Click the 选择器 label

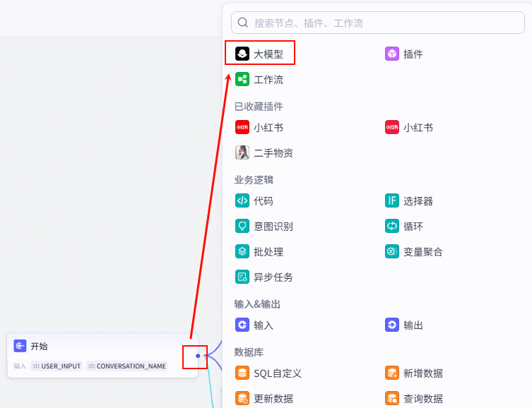[418, 201]
